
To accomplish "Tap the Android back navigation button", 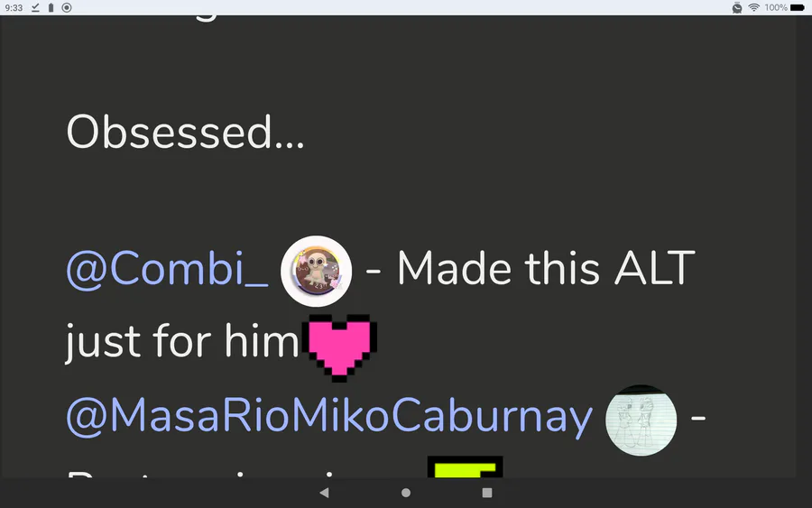I will pos(324,493).
